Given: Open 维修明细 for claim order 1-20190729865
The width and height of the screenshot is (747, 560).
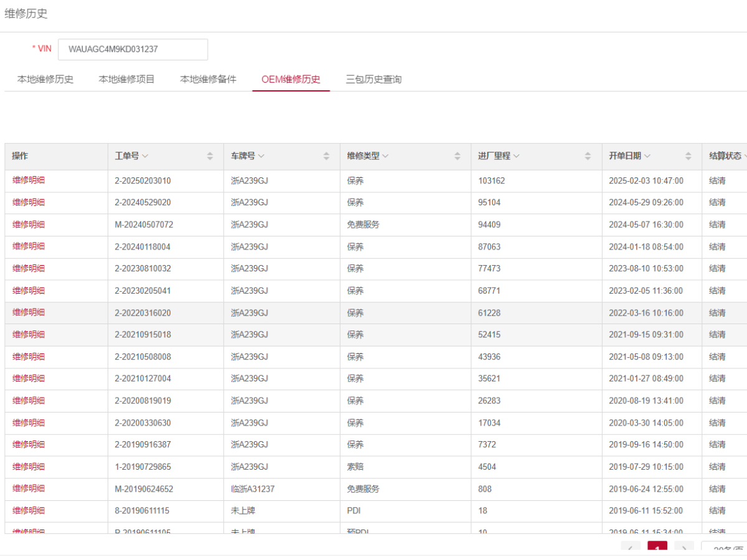Looking at the screenshot, I should tap(29, 467).
